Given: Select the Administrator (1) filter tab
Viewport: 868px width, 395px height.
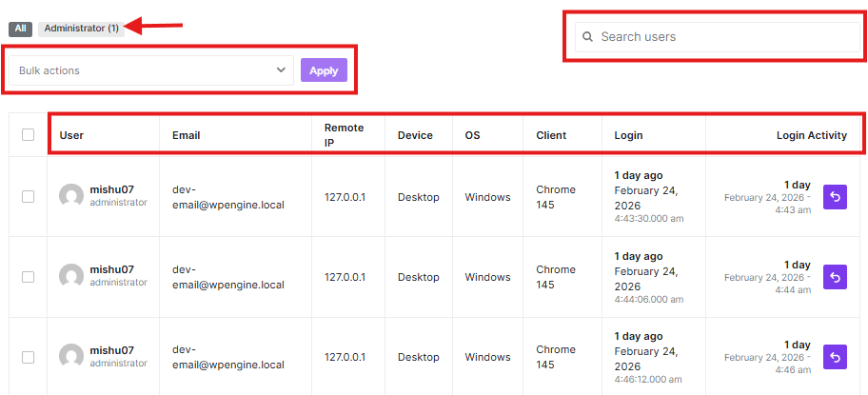Looking at the screenshot, I should coord(81,29).
